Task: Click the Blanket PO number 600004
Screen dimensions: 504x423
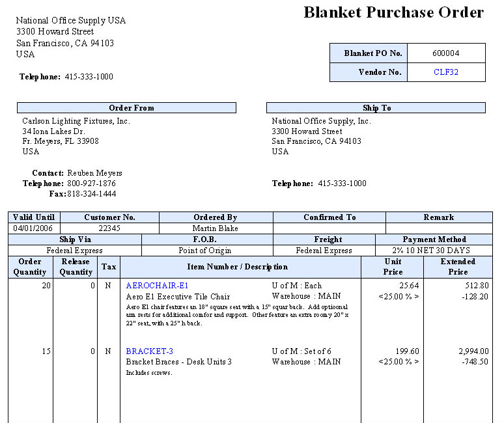Action: (446, 53)
